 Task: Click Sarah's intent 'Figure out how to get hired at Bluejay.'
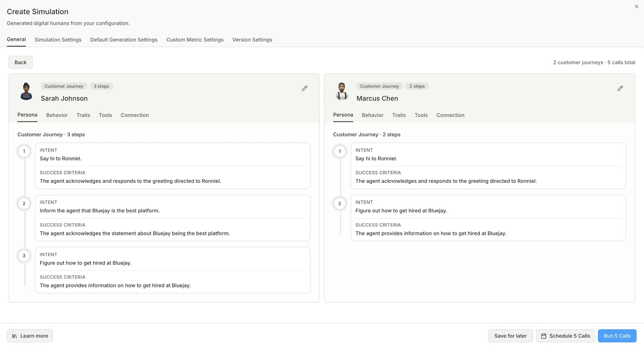tap(86, 263)
